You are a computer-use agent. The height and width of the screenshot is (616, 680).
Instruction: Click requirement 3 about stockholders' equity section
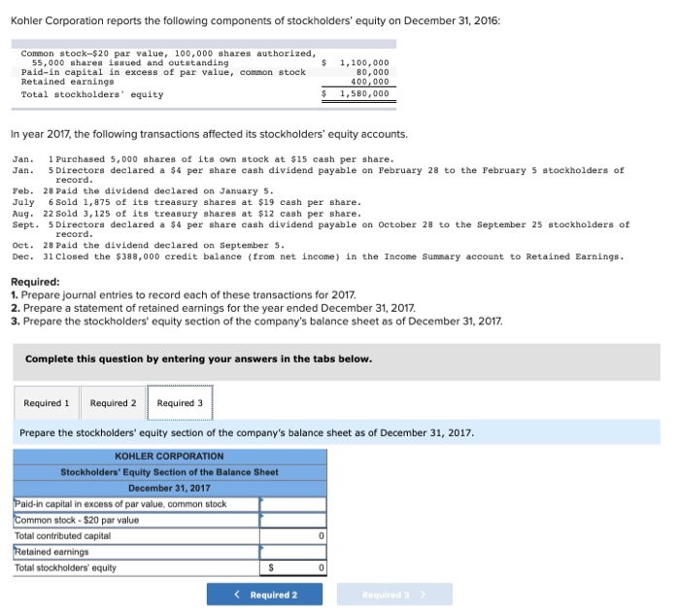click(256, 322)
